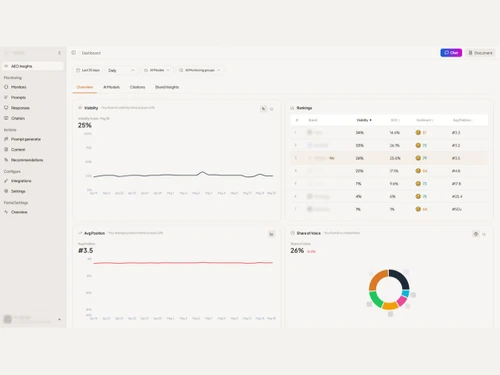Select bar chart view in Visibility card
The image size is (500, 375).
pos(272,109)
